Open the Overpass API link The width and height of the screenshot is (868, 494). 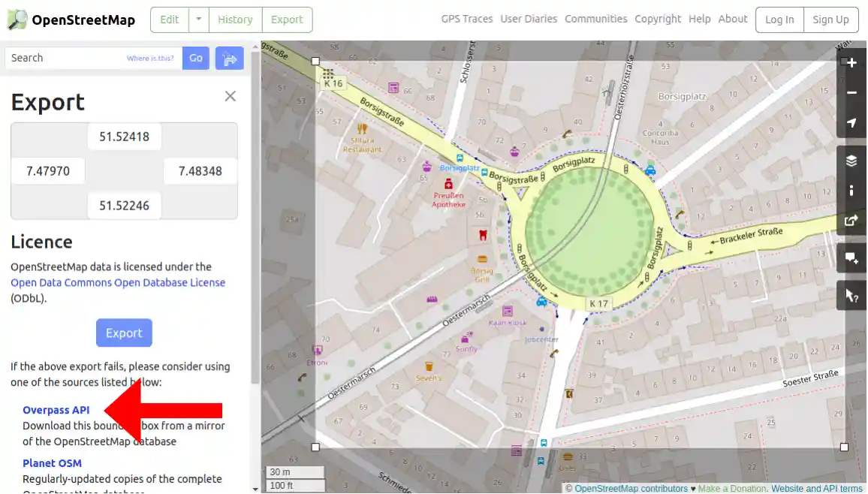tap(56, 410)
